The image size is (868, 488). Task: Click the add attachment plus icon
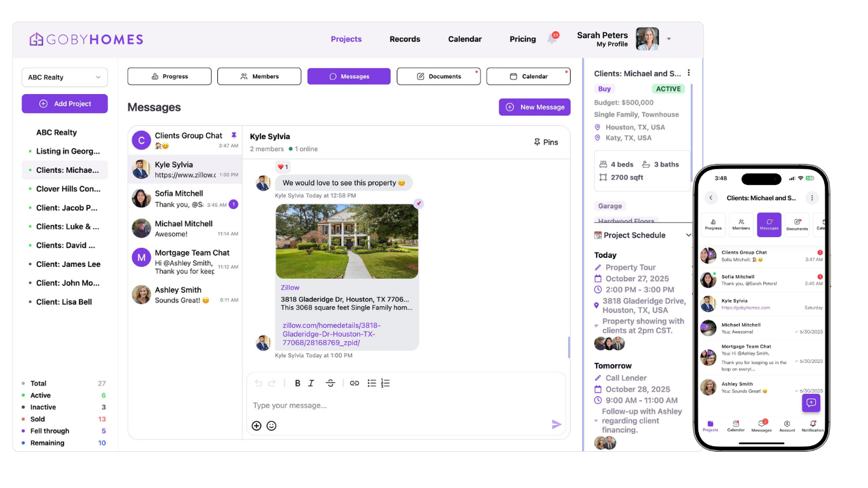(257, 426)
